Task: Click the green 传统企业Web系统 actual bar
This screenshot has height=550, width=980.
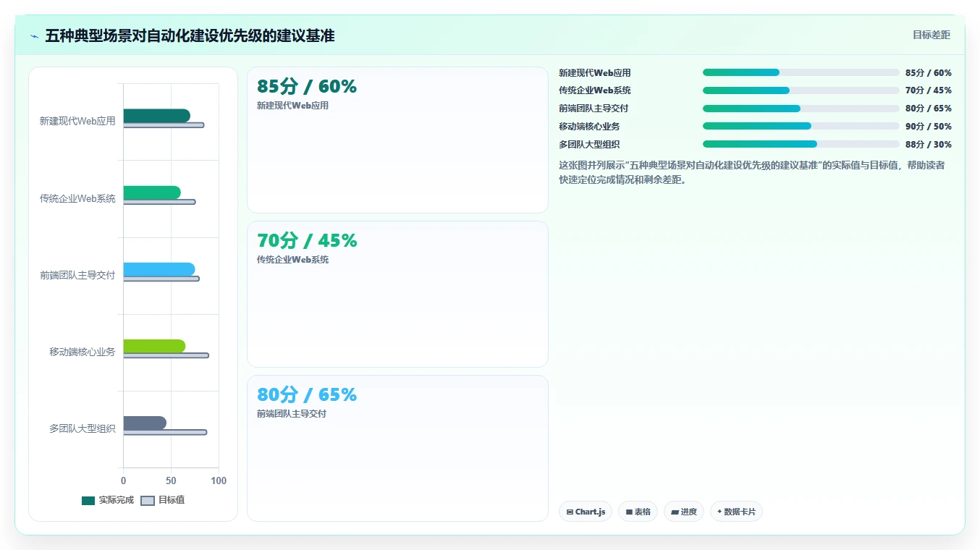Action: [152, 192]
